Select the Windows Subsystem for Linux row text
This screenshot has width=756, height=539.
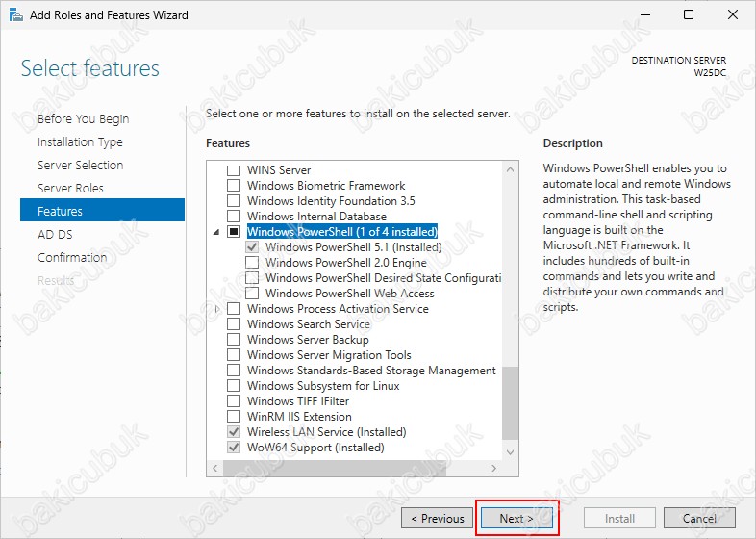click(x=323, y=386)
